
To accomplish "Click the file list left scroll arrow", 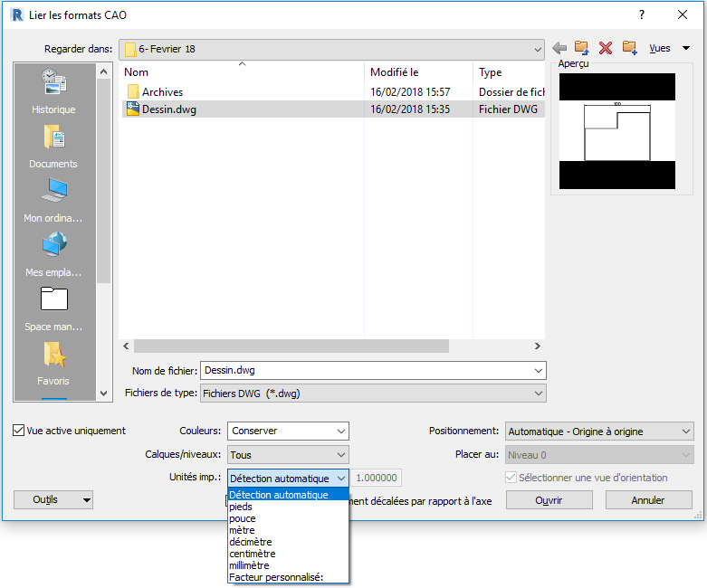I will pyautogui.click(x=126, y=346).
